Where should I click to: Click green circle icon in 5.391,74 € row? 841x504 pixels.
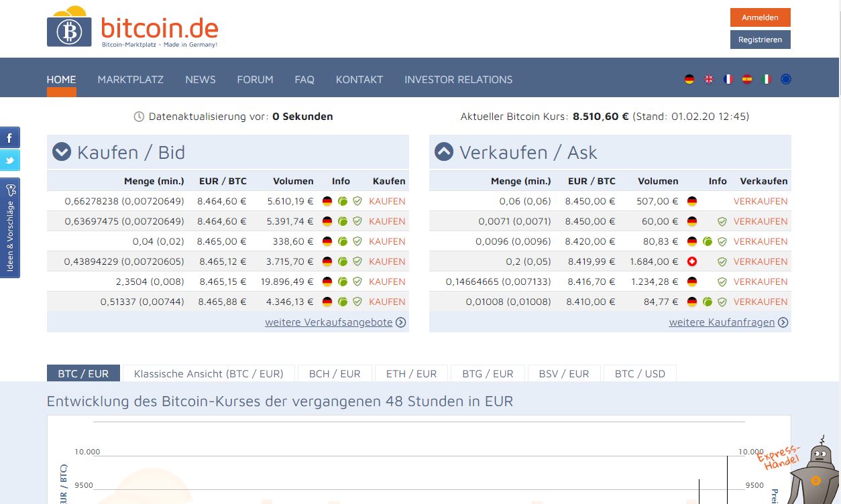tap(343, 221)
